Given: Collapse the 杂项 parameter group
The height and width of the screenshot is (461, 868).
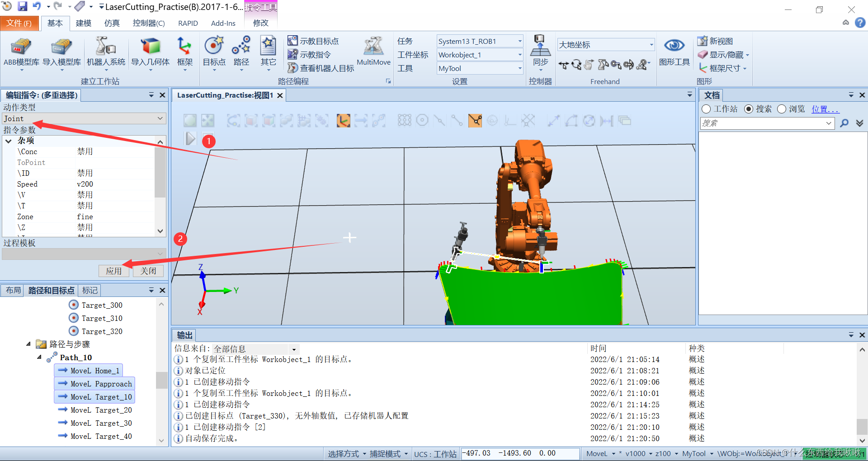Looking at the screenshot, I should pyautogui.click(x=9, y=141).
